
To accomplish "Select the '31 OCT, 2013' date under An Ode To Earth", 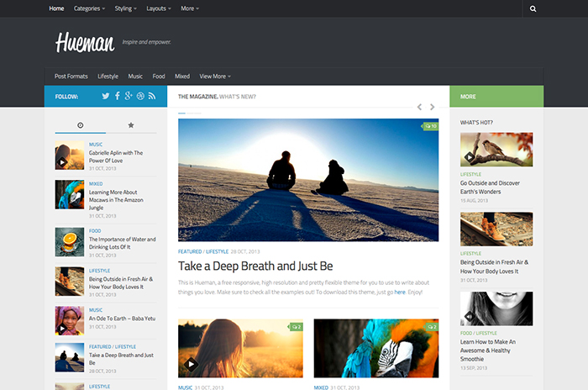I will [102, 327].
